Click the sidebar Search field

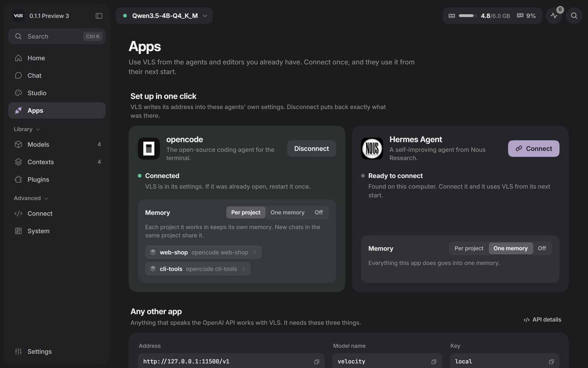(x=57, y=36)
